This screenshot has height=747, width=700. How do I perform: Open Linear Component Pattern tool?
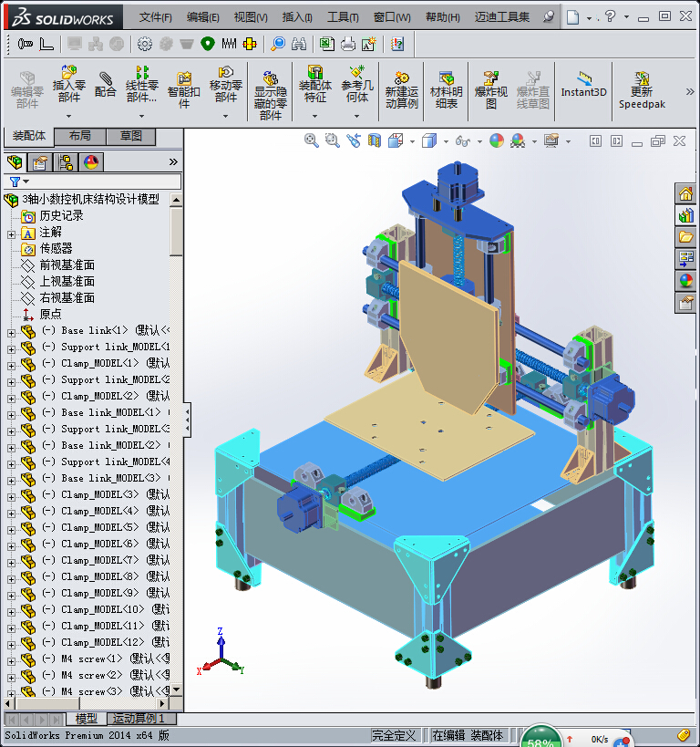141,84
